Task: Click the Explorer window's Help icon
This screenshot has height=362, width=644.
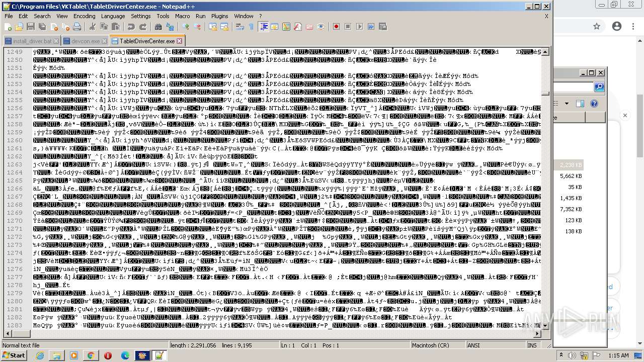Action: (x=594, y=104)
